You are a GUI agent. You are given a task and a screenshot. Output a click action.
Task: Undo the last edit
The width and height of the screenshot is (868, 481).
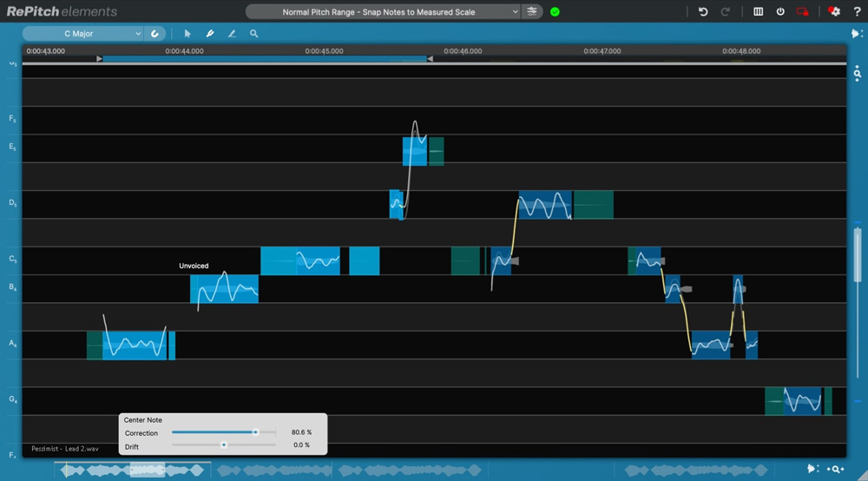pyautogui.click(x=703, y=11)
